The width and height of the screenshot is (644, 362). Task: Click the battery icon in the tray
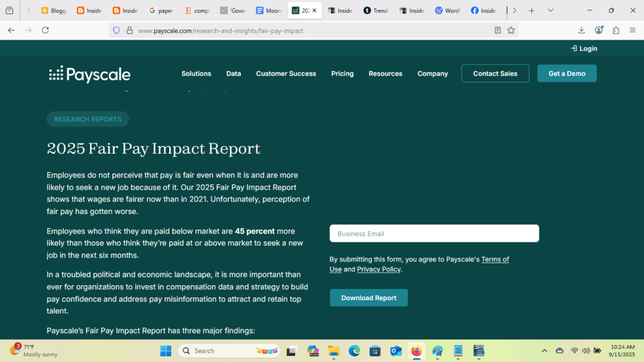[597, 351]
